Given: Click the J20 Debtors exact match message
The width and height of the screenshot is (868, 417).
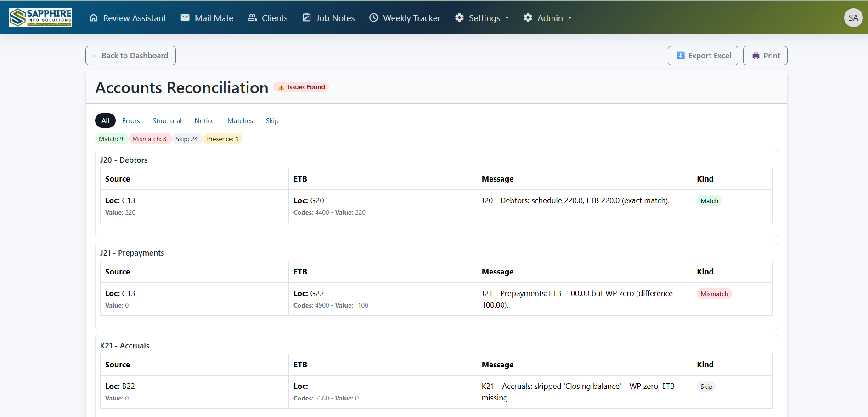Looking at the screenshot, I should (x=575, y=200).
